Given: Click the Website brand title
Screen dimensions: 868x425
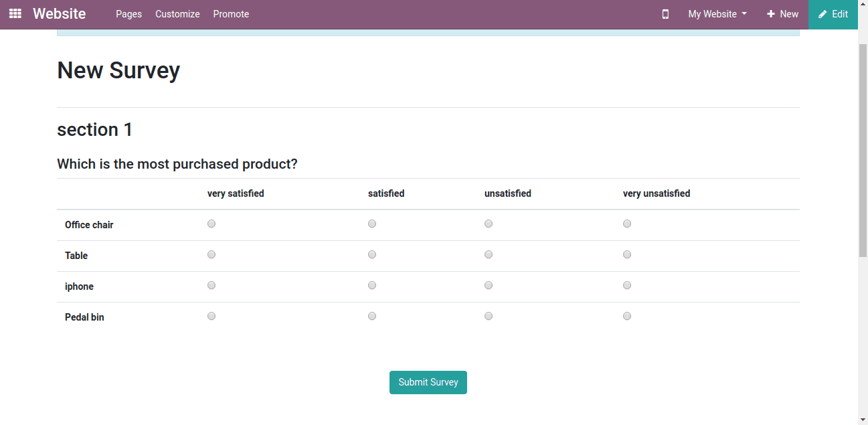Looking at the screenshot, I should coord(60,14).
